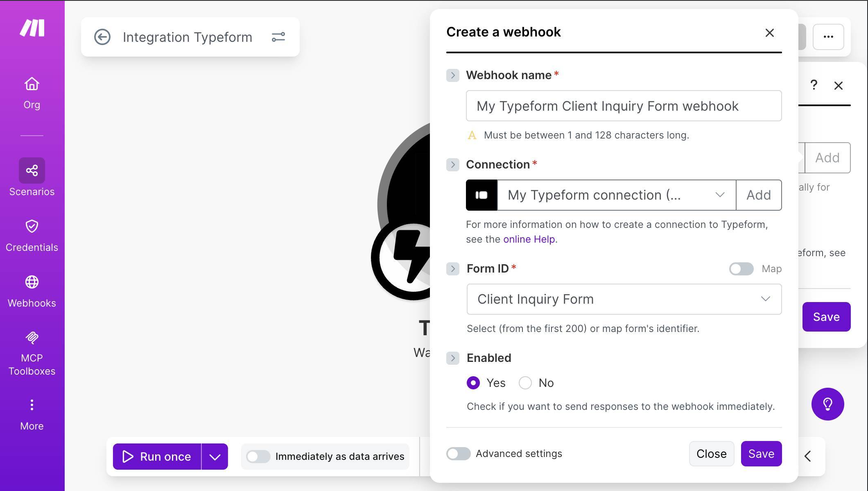Go back using the arrow beside Integration Typeform
This screenshot has width=868, height=491.
pos(103,37)
